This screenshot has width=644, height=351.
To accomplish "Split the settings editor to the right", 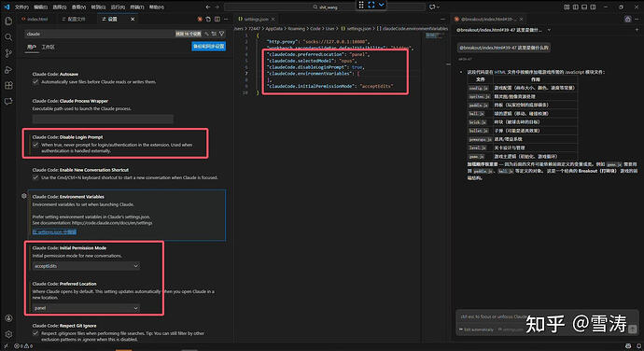I will [217, 20].
